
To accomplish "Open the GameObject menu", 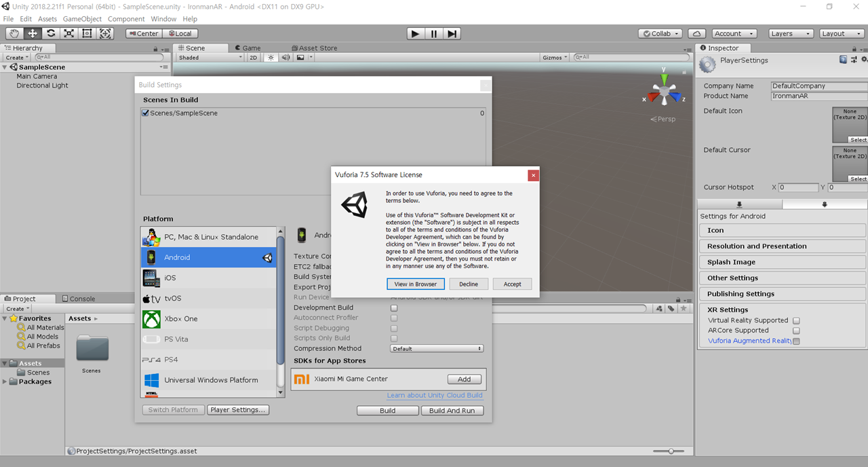I will [x=81, y=19].
